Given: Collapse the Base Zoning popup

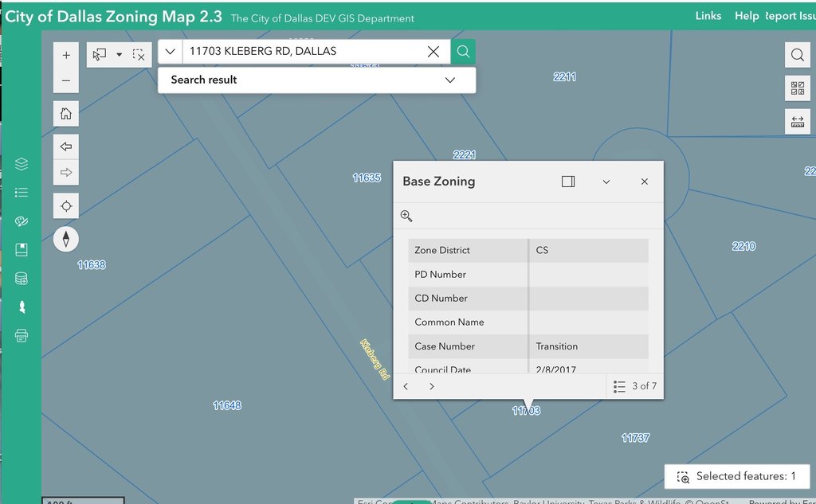Looking at the screenshot, I should 606,182.
